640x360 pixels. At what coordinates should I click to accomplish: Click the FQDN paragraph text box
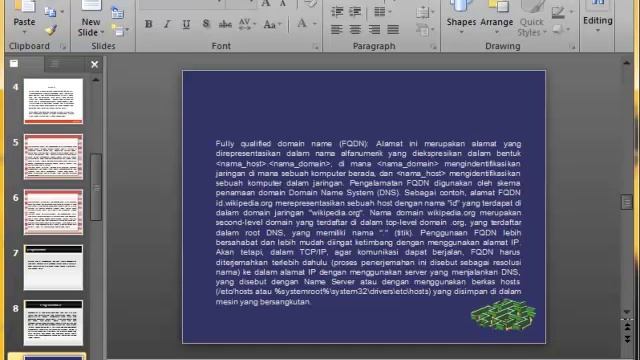pyautogui.click(x=368, y=222)
